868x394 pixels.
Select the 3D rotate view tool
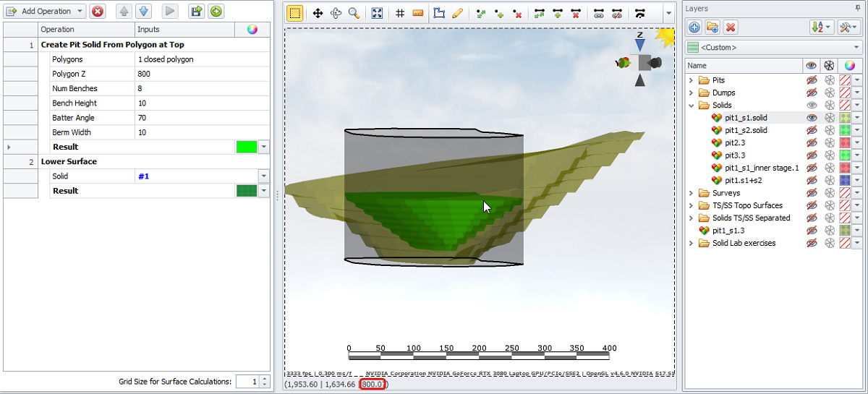(336, 13)
